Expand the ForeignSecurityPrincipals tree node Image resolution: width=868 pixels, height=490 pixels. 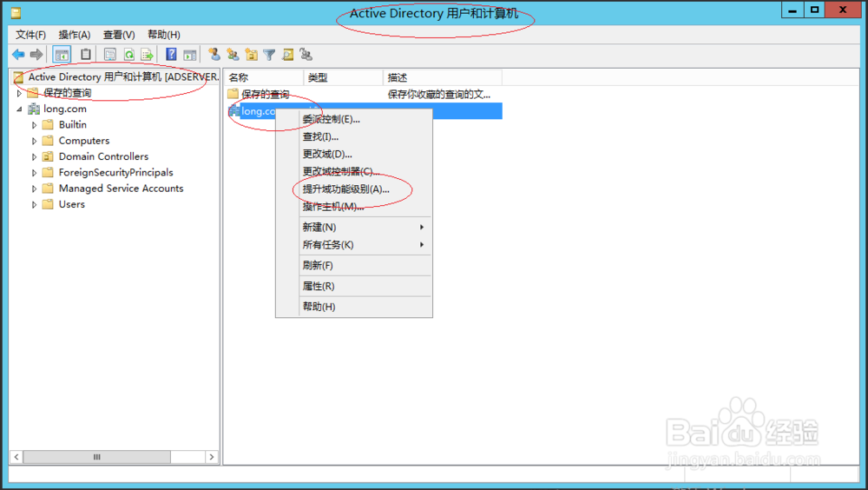(35, 173)
